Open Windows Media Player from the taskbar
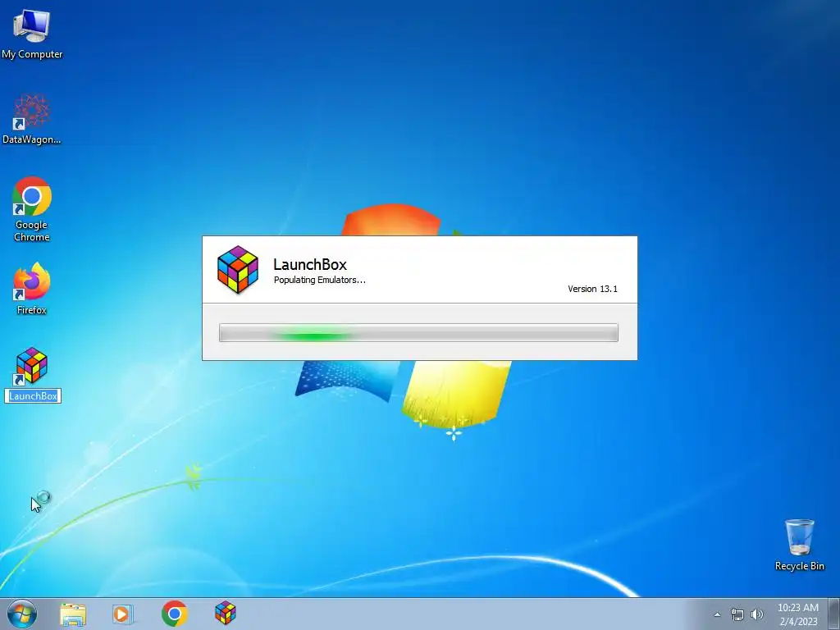The width and height of the screenshot is (840, 630). (123, 614)
